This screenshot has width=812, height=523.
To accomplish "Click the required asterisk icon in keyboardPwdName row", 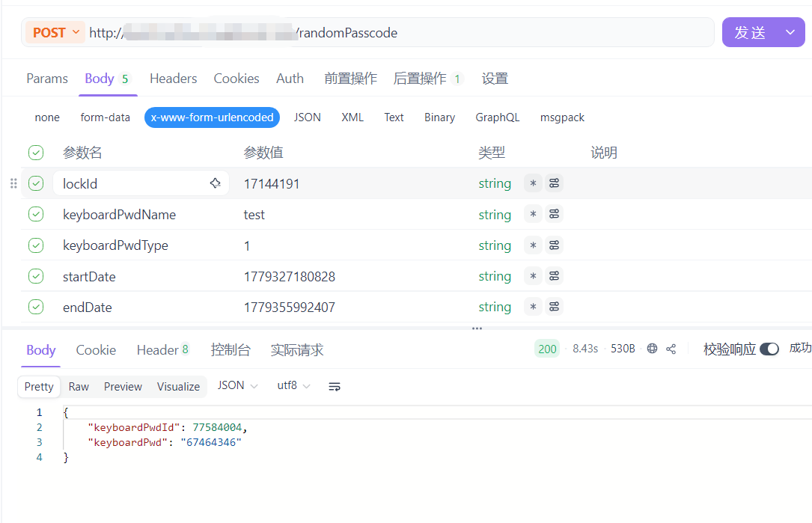I will click(x=533, y=214).
